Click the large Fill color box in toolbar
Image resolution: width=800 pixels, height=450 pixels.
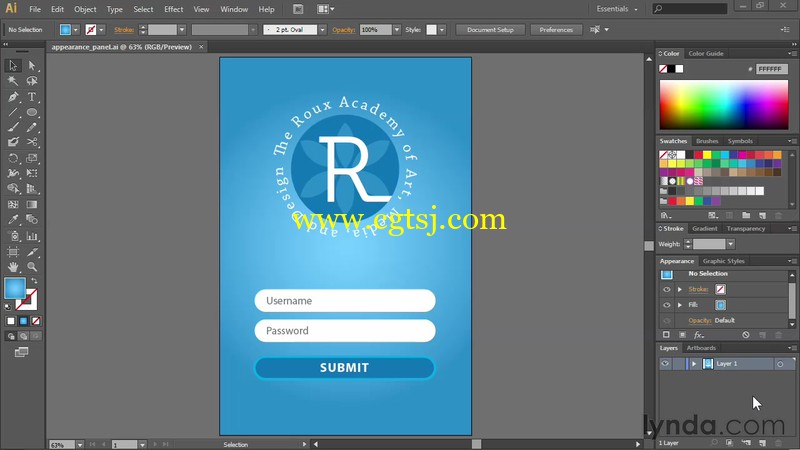14,288
